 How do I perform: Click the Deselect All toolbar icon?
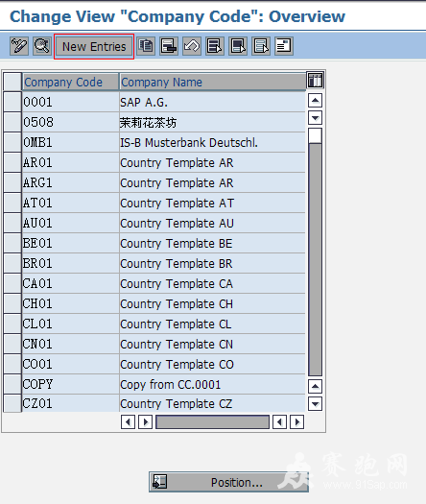tap(261, 46)
